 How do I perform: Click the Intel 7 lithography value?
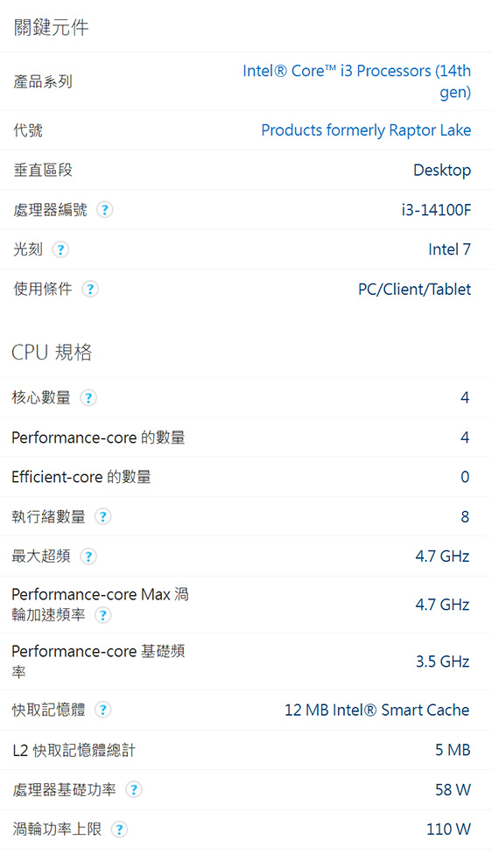[x=449, y=249]
